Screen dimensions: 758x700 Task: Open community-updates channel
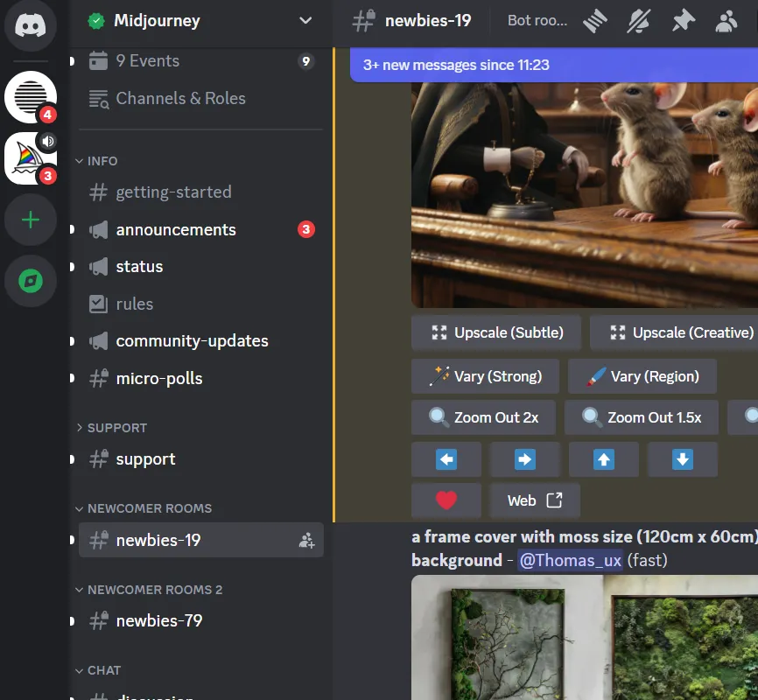(x=200, y=341)
